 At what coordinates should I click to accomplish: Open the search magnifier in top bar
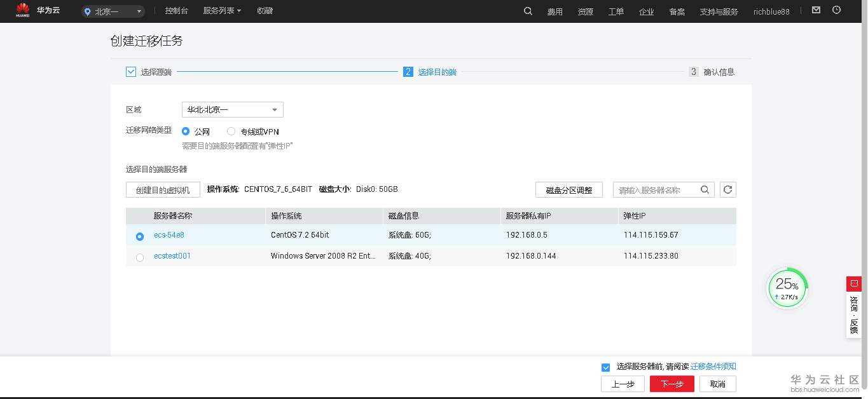(x=528, y=11)
